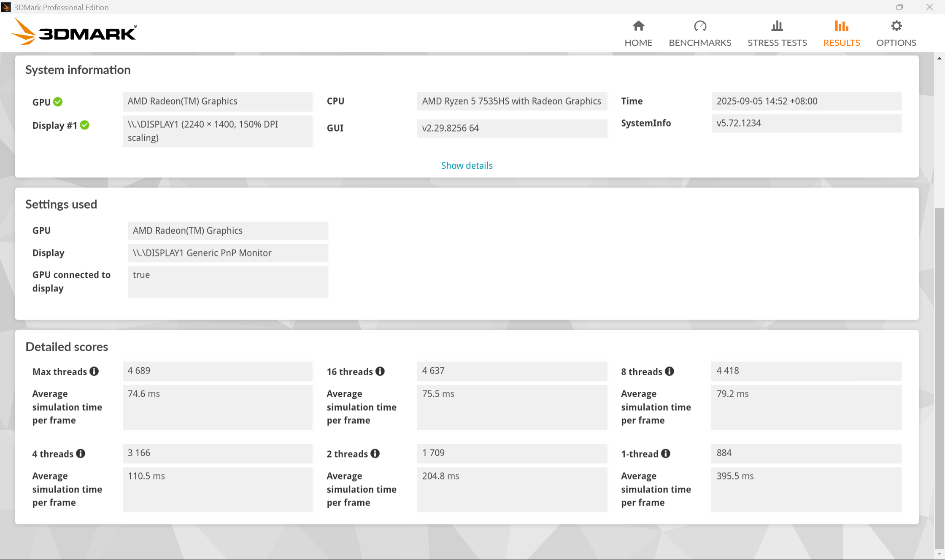Click the green GPU validation checkmark
The image size is (945, 560).
pyautogui.click(x=58, y=102)
